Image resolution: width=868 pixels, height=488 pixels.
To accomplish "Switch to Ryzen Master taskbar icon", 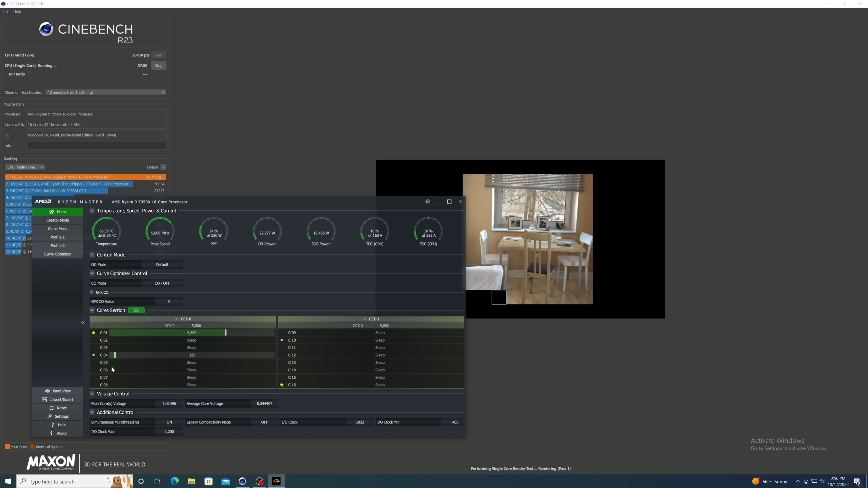I will pyautogui.click(x=276, y=481).
